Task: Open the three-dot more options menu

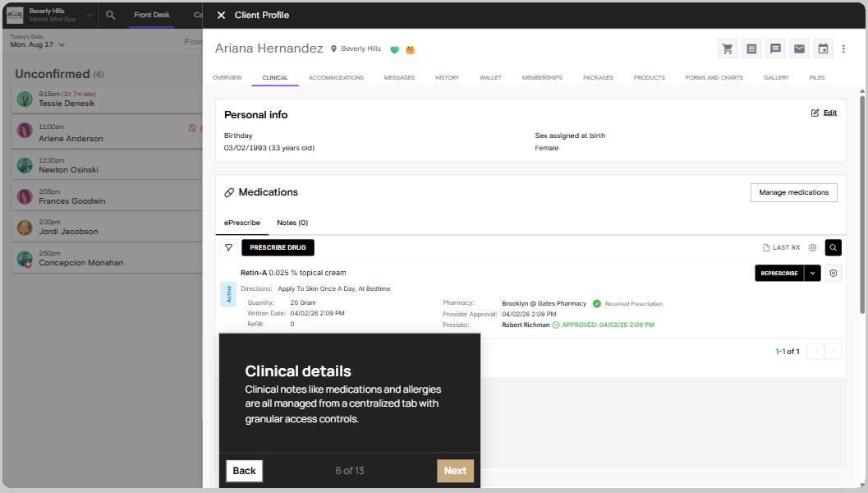Action: tap(843, 48)
